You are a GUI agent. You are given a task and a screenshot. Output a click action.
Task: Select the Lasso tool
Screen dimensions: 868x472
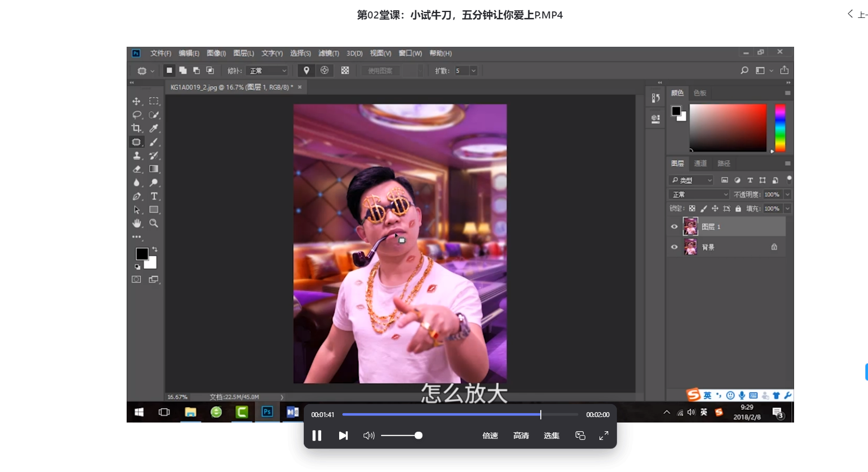tap(136, 115)
